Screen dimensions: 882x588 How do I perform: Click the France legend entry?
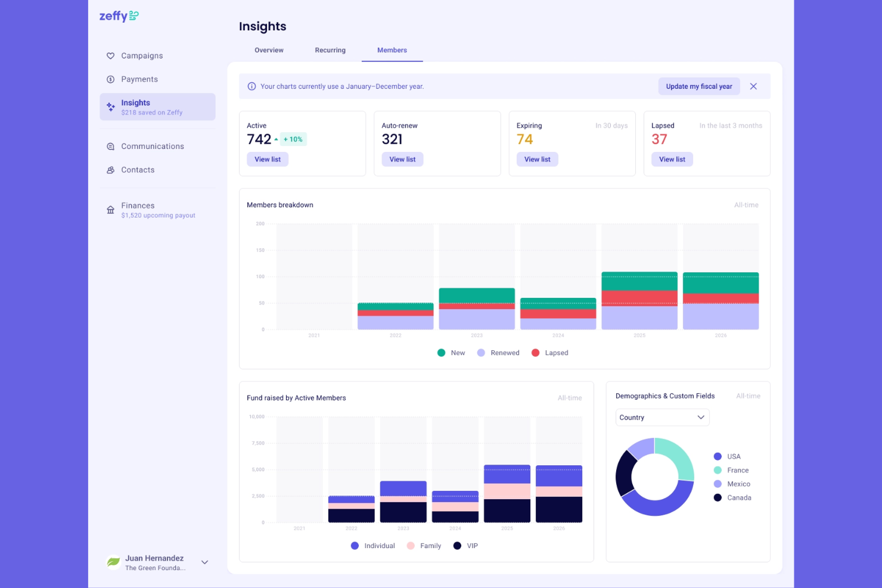[731, 471]
